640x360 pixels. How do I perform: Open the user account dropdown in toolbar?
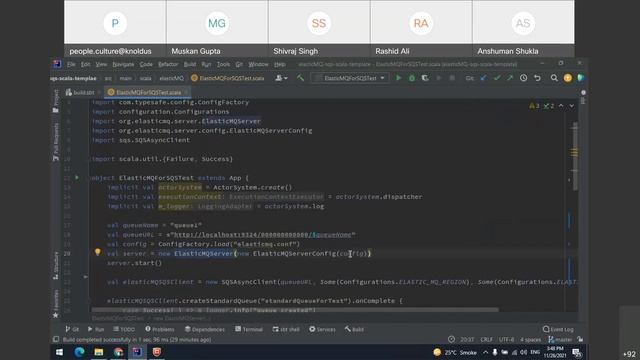(x=281, y=78)
